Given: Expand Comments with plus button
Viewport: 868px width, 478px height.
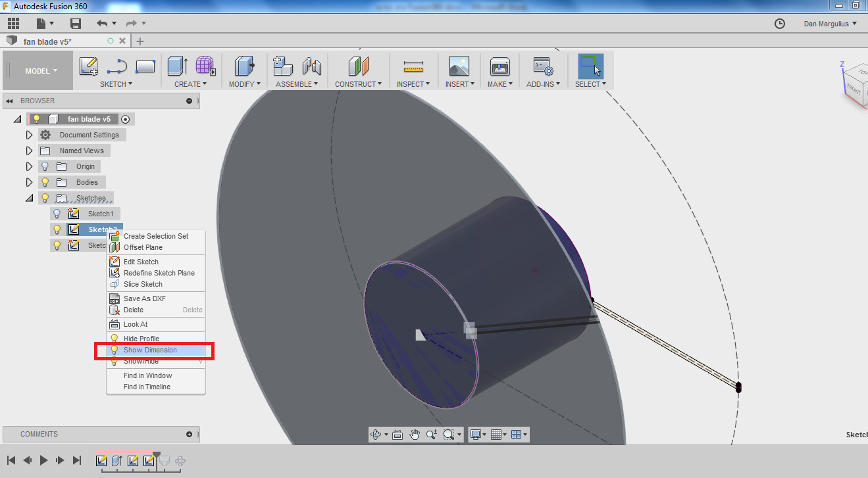Looking at the screenshot, I should [190, 434].
